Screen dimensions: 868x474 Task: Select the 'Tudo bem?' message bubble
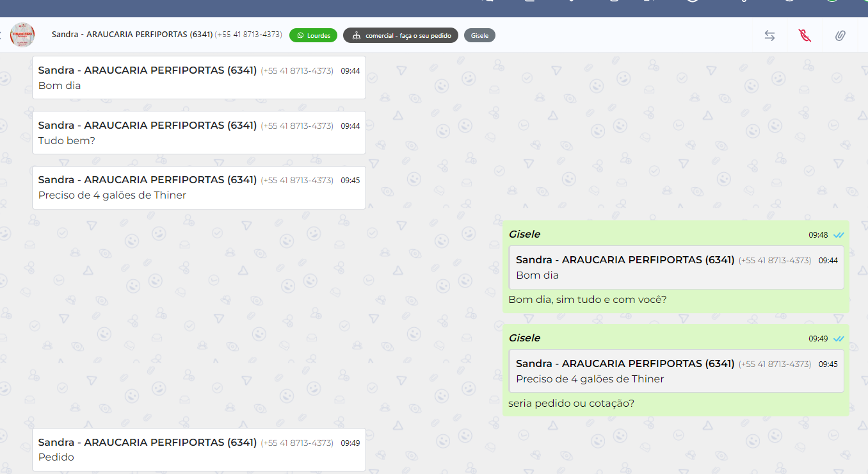(198, 133)
